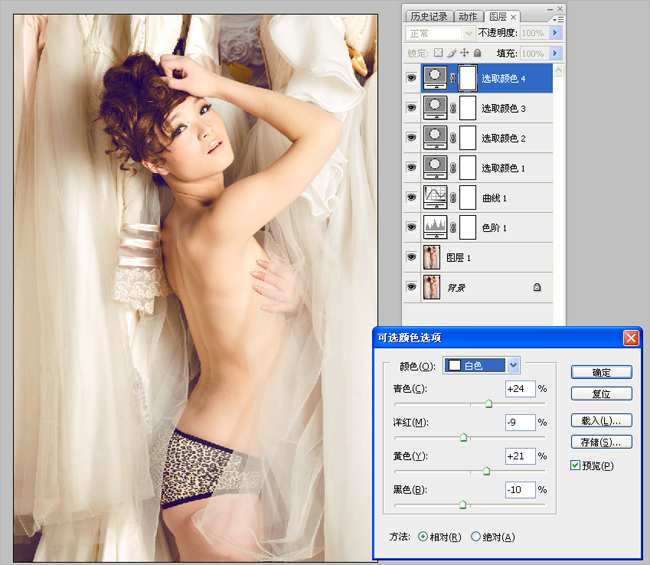Click the 青色 value field +24
Screen dimensions: 650x565
[520, 388]
